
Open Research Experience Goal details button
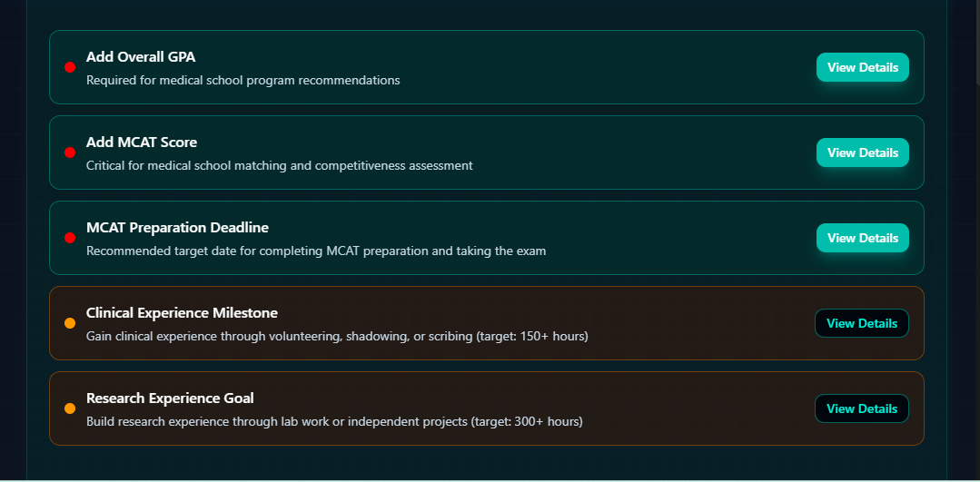[861, 408]
